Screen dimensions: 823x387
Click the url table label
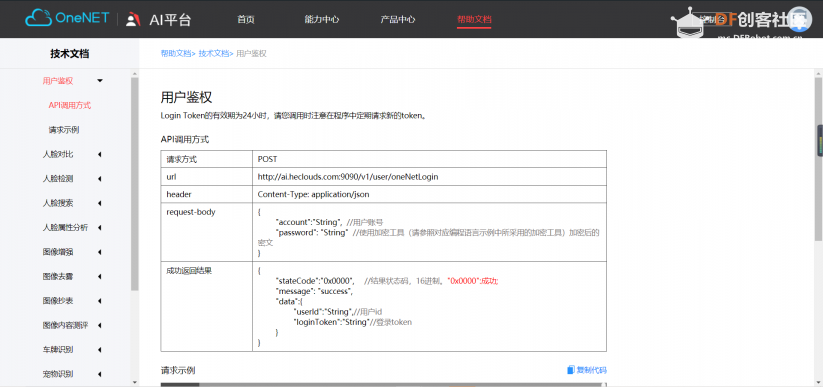coord(171,177)
